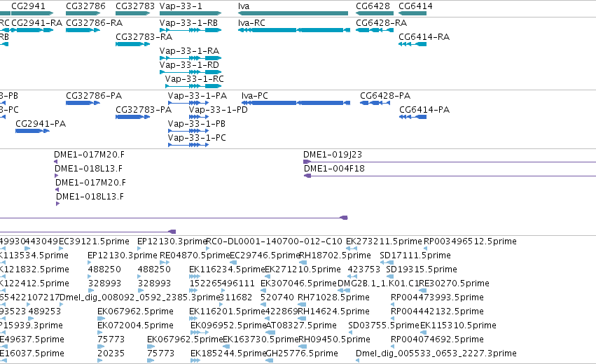Open the RE30270.5prime EST
596x364 pixels.
(x=454, y=283)
